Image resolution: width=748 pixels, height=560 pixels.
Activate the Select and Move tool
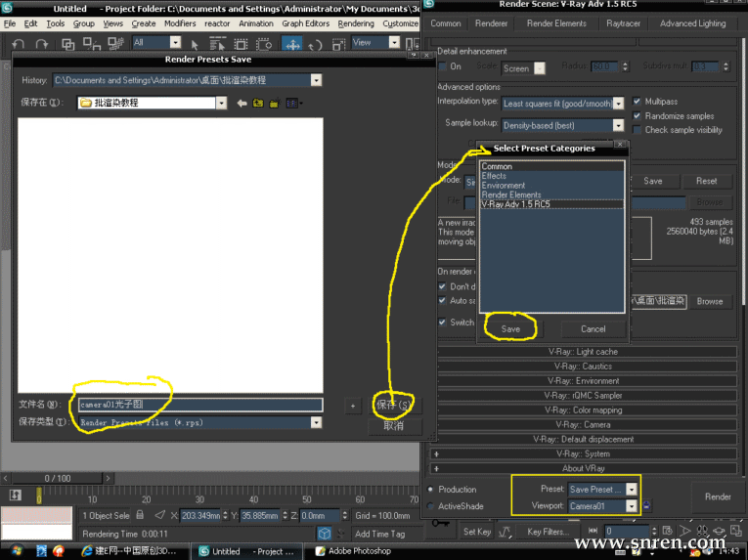click(x=292, y=44)
